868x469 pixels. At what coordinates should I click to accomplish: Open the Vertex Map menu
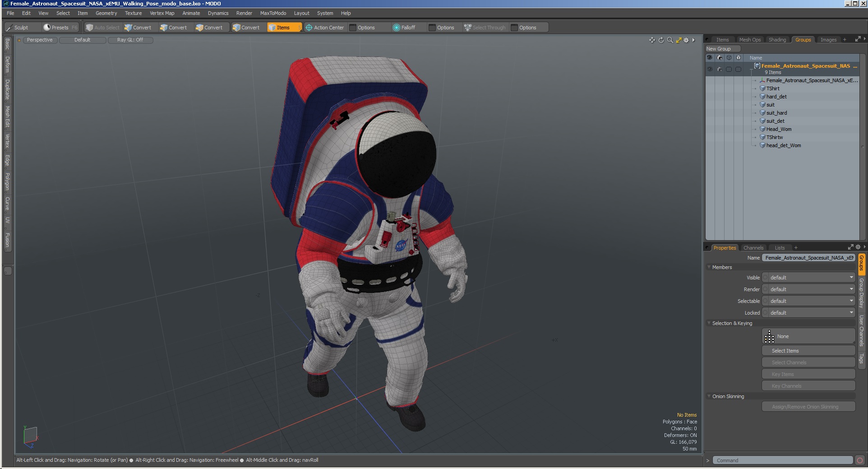pyautogui.click(x=162, y=13)
